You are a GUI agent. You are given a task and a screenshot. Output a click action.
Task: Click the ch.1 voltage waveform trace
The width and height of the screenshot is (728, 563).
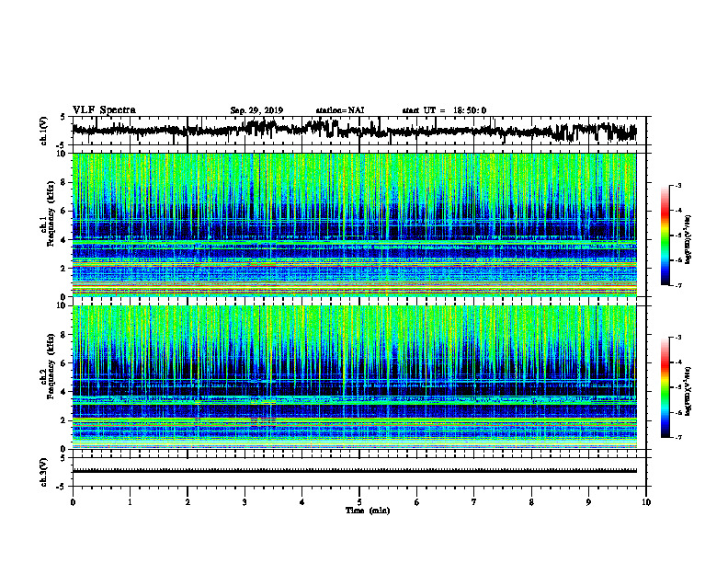[354, 131]
